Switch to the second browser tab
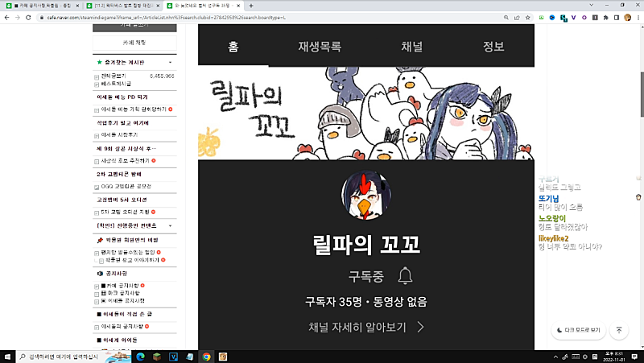The width and height of the screenshot is (644, 363). tap(122, 6)
